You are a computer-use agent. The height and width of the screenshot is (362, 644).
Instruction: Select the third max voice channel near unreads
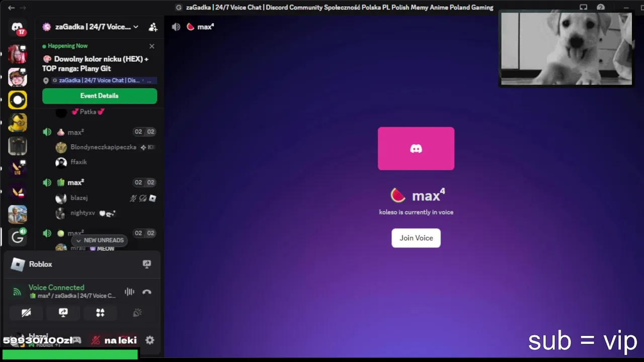[x=100, y=233]
